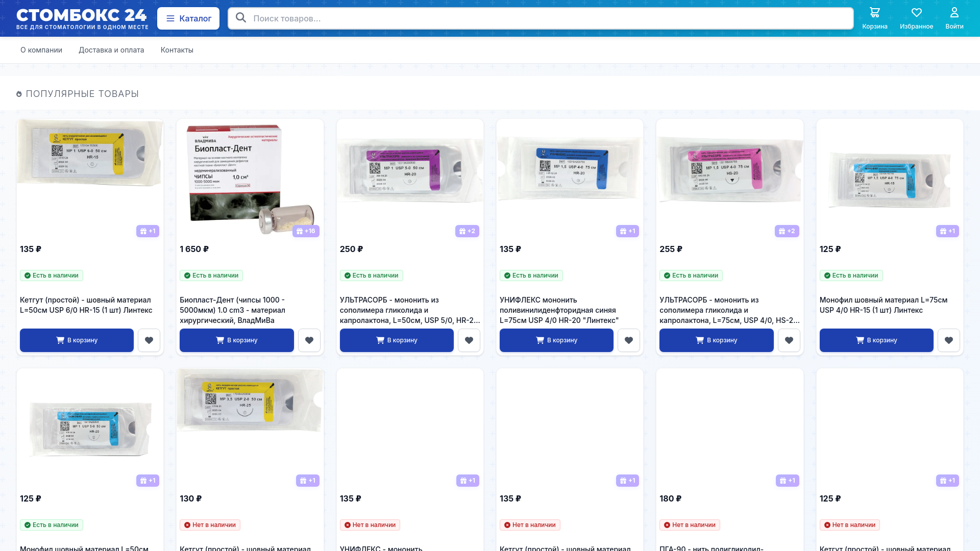Click the СТОМБОКС 24 logo
The width and height of the screenshot is (980, 551).
[82, 19]
